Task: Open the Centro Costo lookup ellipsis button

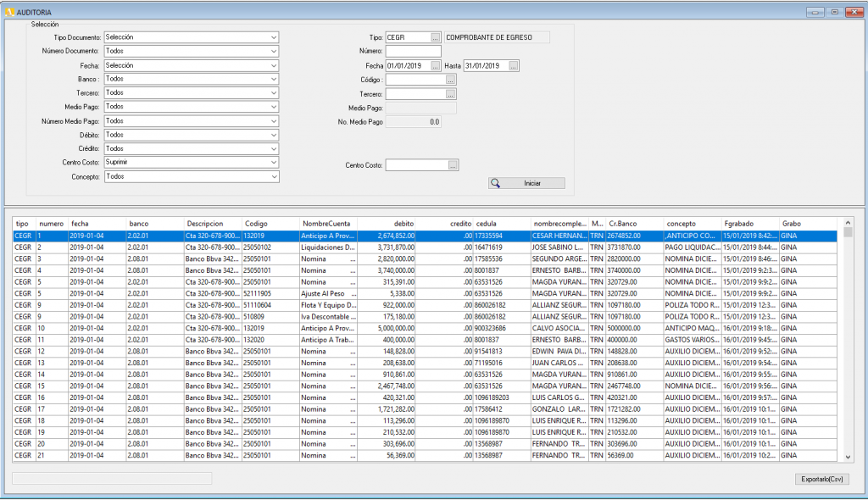Action: [x=453, y=165]
